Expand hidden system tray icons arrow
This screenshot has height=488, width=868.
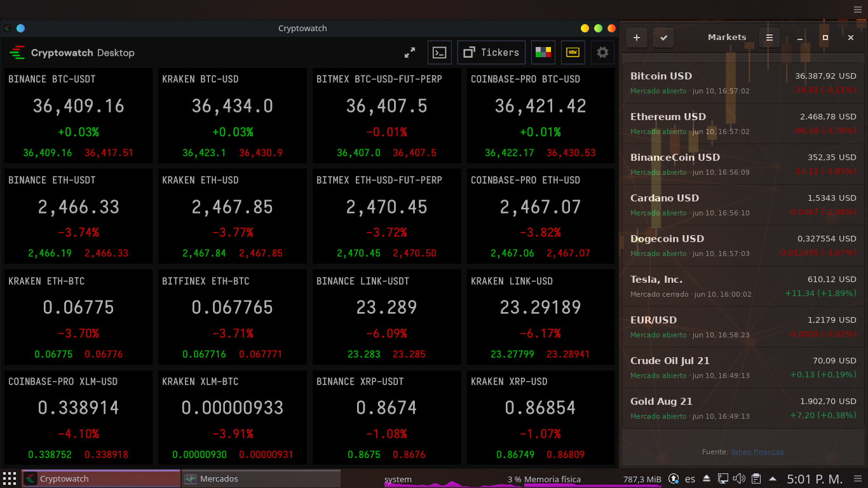773,478
